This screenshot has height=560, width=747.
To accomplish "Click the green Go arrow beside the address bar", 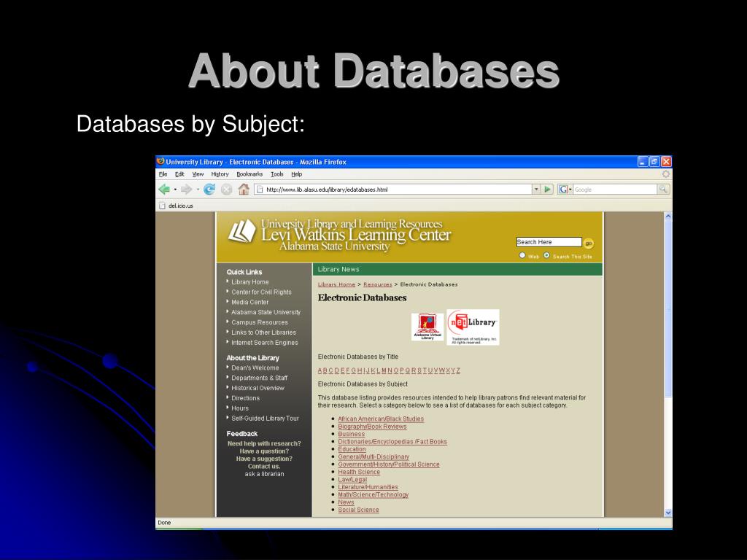I will coord(547,190).
